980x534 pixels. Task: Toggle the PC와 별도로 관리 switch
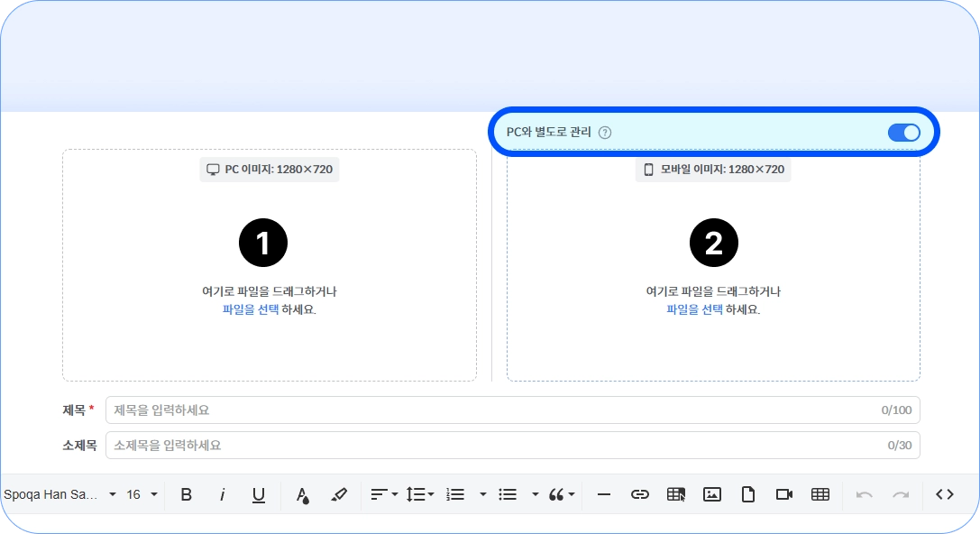point(903,133)
